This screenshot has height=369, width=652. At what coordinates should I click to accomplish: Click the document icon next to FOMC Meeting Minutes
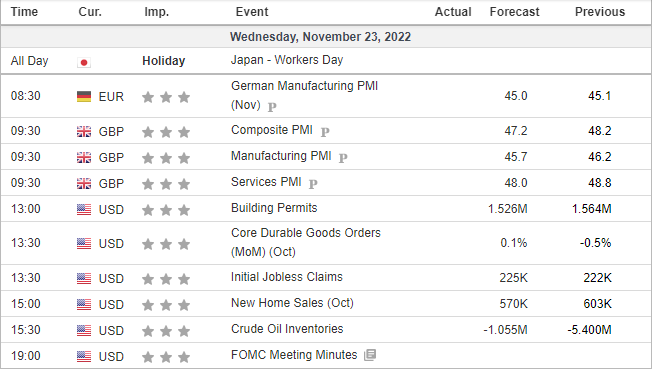click(x=370, y=355)
